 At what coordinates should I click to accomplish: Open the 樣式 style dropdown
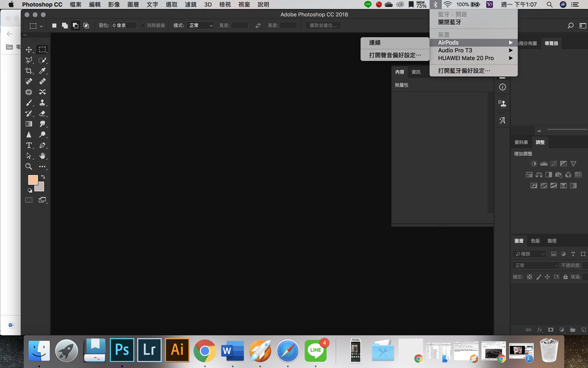coord(200,25)
